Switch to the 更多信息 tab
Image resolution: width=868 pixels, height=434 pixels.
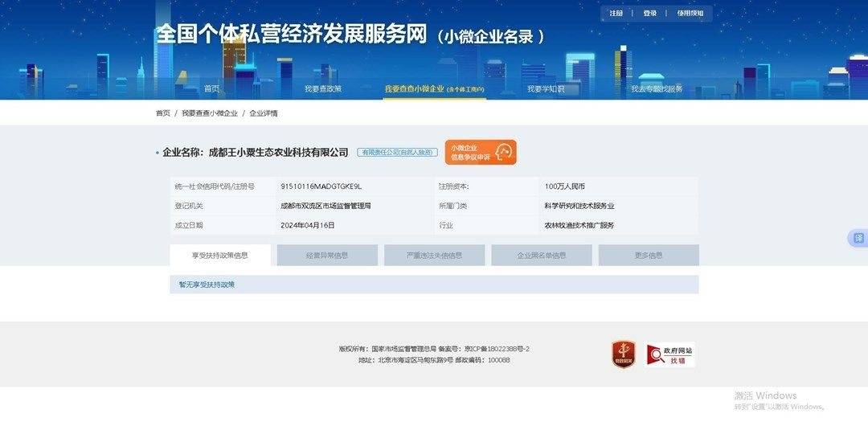pos(649,256)
